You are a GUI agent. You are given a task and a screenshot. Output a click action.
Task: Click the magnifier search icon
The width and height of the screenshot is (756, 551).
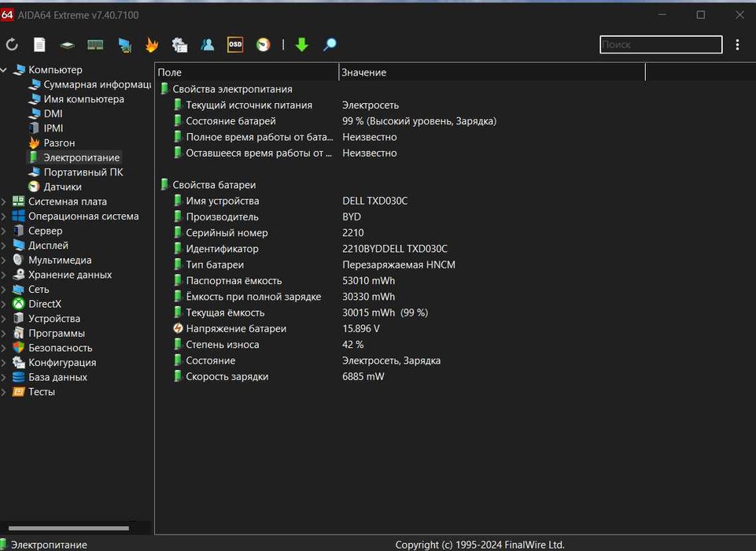pos(330,45)
